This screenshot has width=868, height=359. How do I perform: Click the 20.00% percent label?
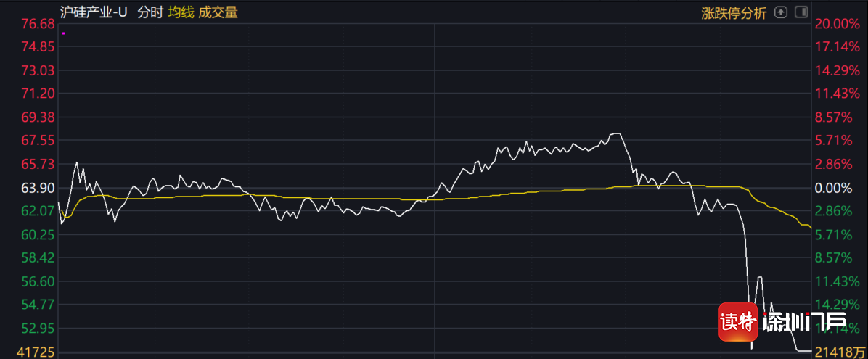coord(837,24)
